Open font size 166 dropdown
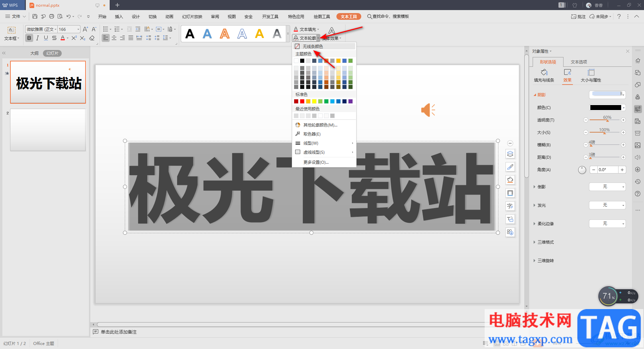 [x=78, y=29]
